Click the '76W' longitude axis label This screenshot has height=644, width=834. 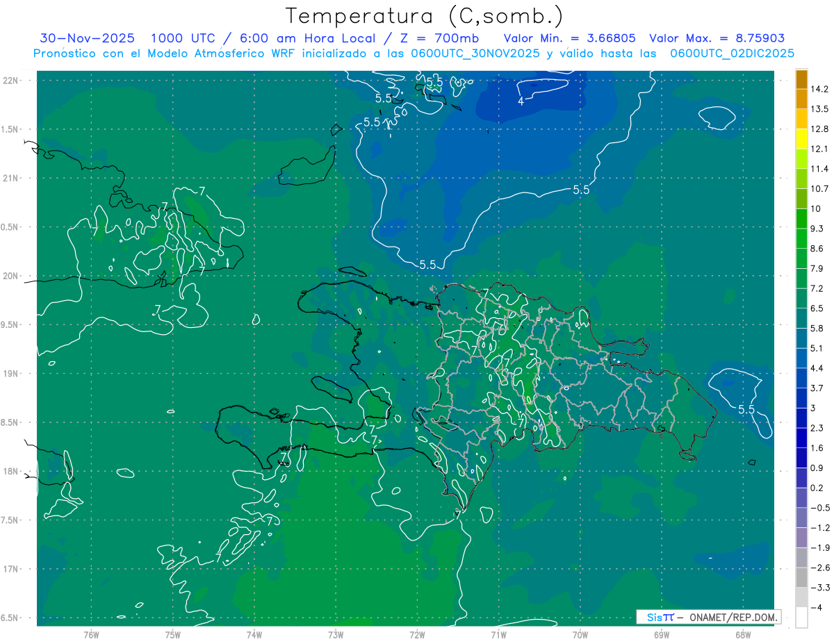[x=91, y=635]
